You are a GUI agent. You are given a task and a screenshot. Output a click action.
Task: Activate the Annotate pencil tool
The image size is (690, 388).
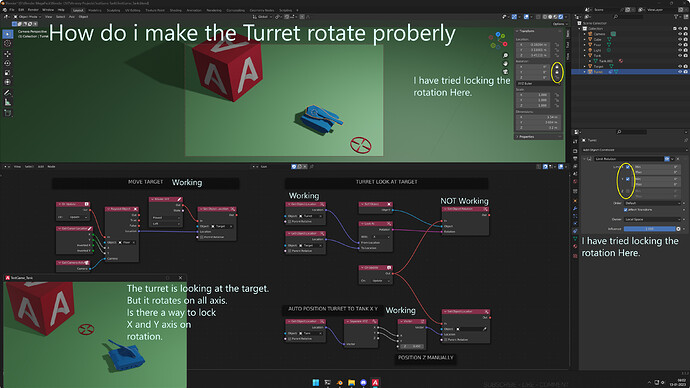pos(7,93)
